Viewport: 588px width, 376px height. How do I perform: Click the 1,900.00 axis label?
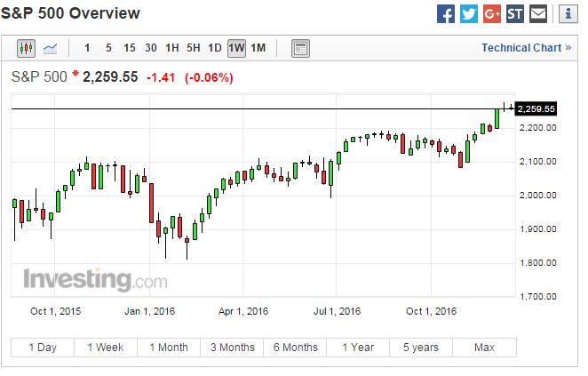[x=537, y=229]
